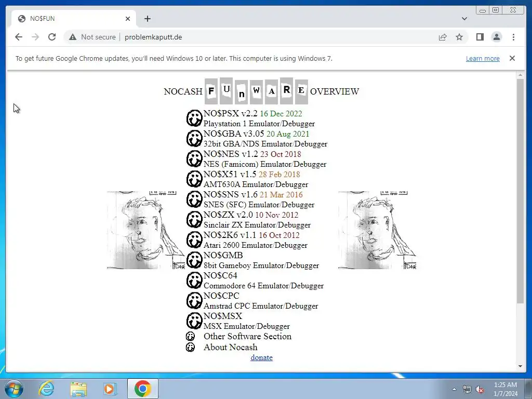Open Windows Media Player from taskbar
Viewport: 532px width, 399px height.
110,389
